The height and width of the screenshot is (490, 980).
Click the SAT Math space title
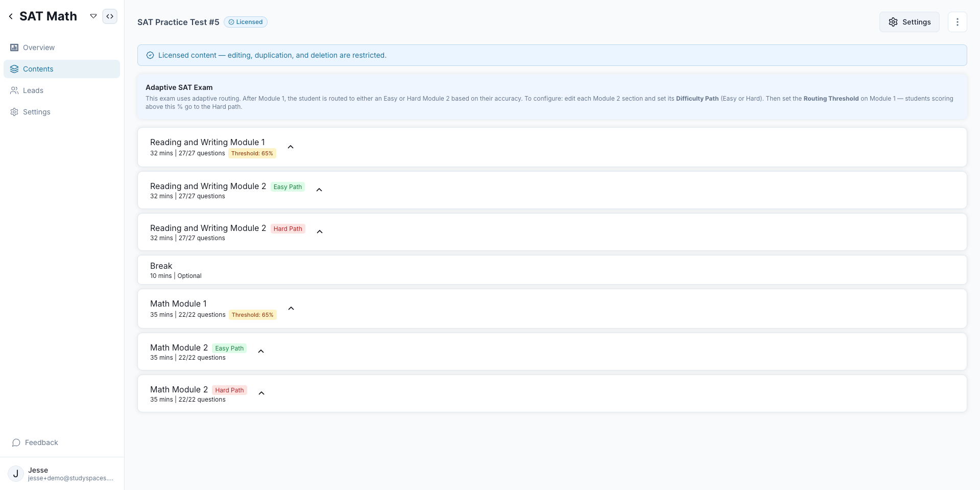click(x=48, y=16)
